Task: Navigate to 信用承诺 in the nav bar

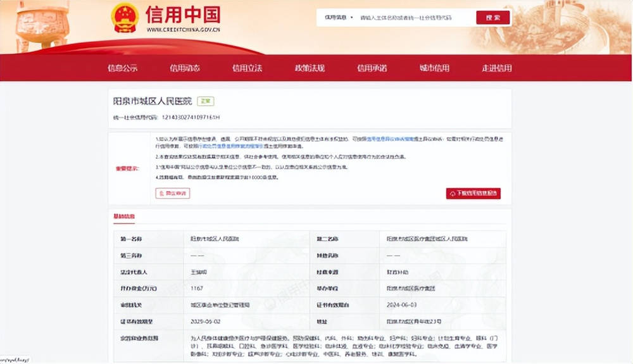Action: click(372, 68)
